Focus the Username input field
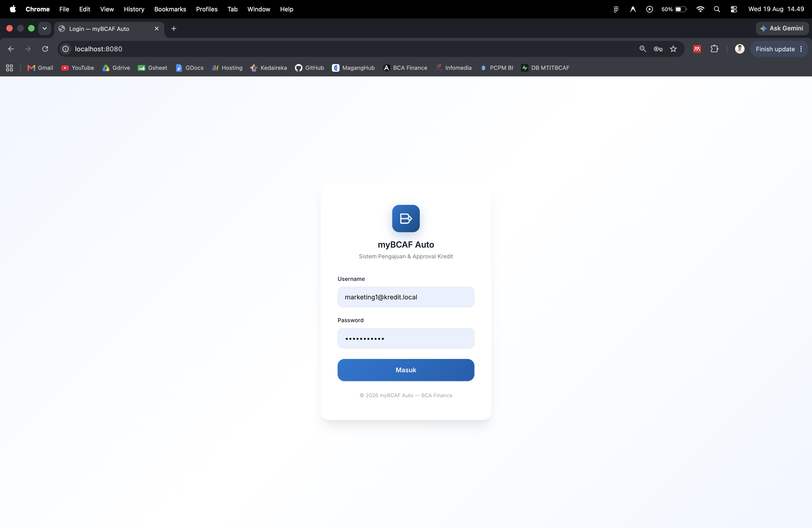 406,297
